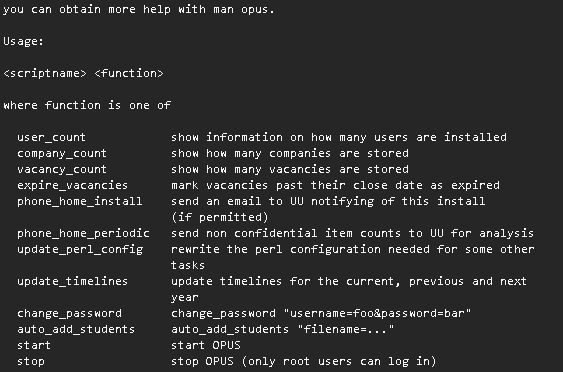Click the start command name
The height and width of the screenshot is (372, 563).
tap(34, 345)
